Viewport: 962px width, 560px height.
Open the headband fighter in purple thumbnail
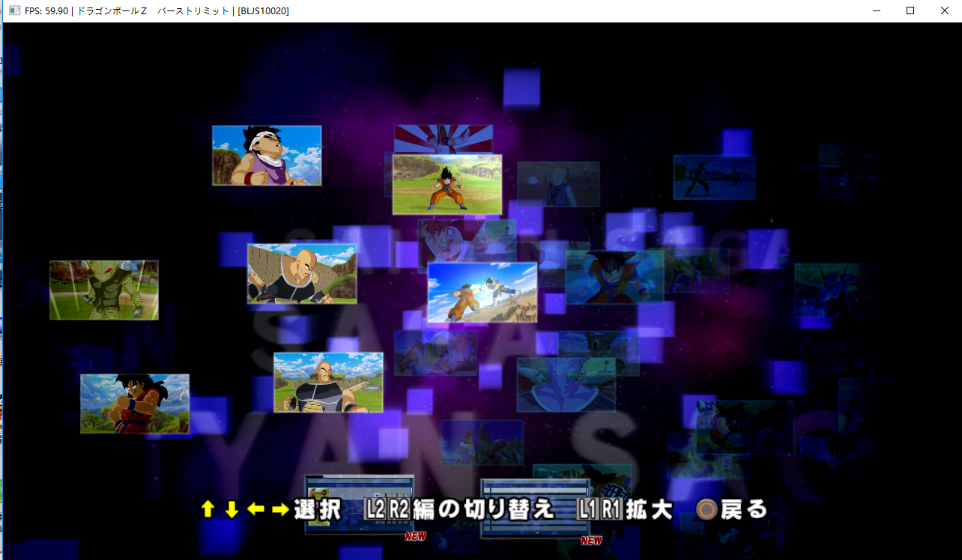click(267, 156)
